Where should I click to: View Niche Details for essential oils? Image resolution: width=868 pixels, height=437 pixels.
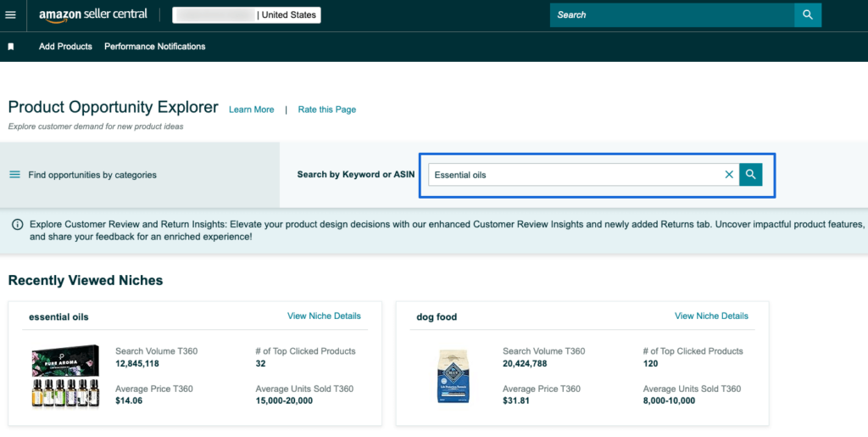(x=324, y=316)
